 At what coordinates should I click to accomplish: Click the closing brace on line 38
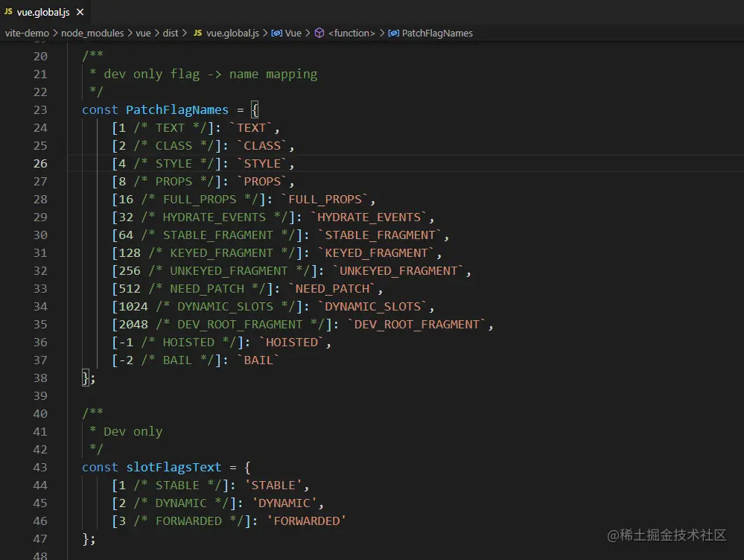pyautogui.click(x=86, y=378)
